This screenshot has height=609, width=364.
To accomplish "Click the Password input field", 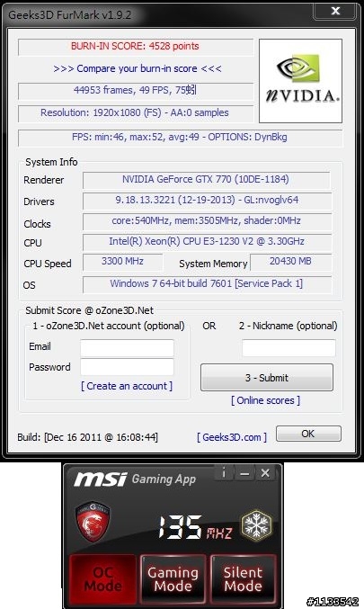I will [127, 367].
